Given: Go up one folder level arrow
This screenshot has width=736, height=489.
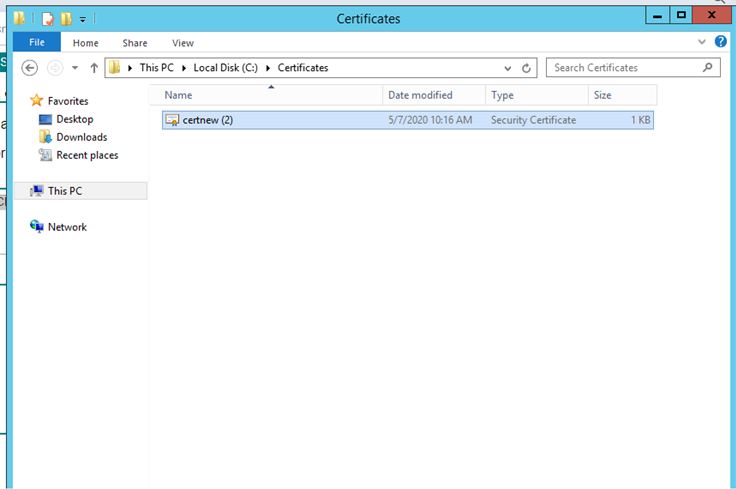Looking at the screenshot, I should pos(94,68).
